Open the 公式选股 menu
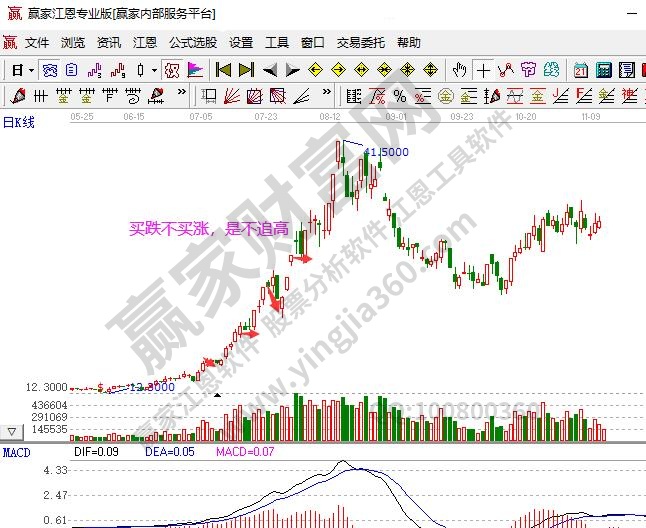 192,43
